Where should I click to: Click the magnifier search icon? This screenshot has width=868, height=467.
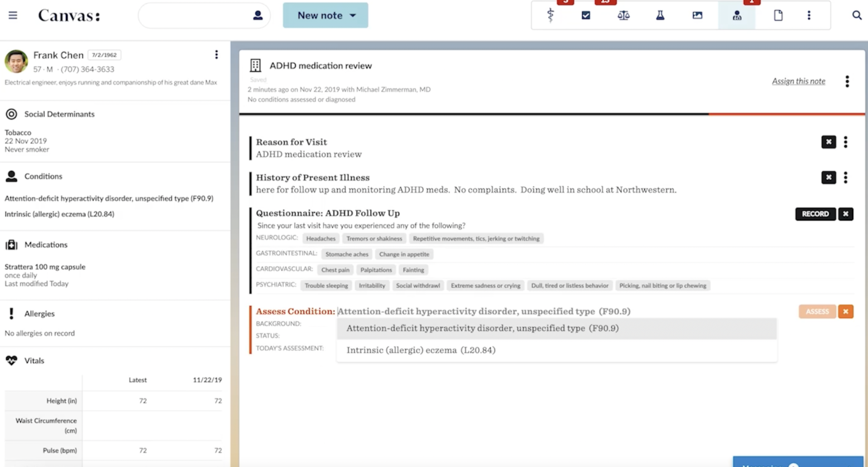(857, 15)
